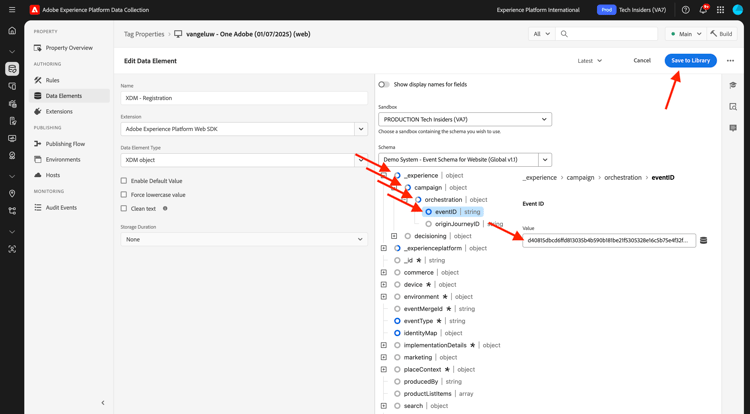Open the more options ellipsis menu
The height and width of the screenshot is (414, 750).
[730, 61]
